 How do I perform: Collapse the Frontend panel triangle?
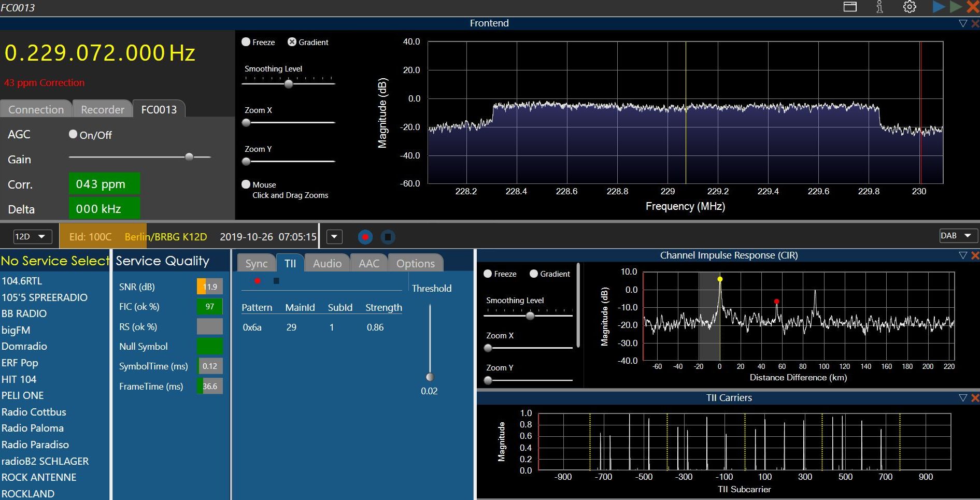click(x=963, y=23)
